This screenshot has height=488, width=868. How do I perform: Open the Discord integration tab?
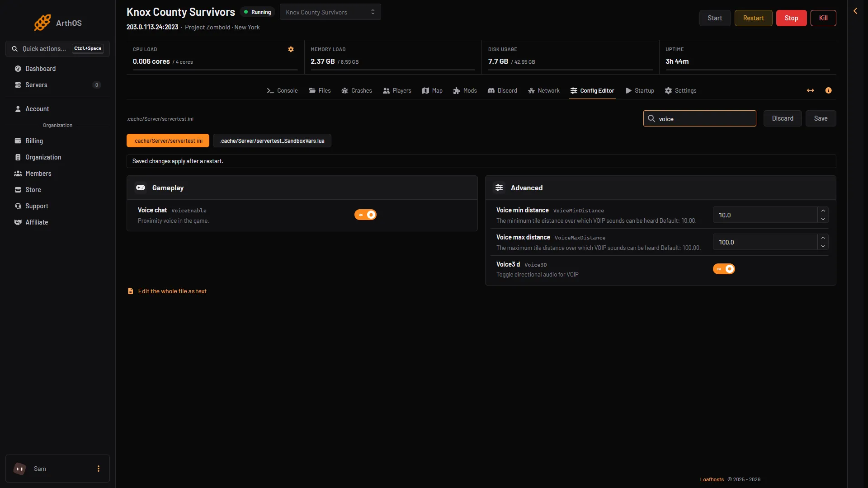(502, 91)
